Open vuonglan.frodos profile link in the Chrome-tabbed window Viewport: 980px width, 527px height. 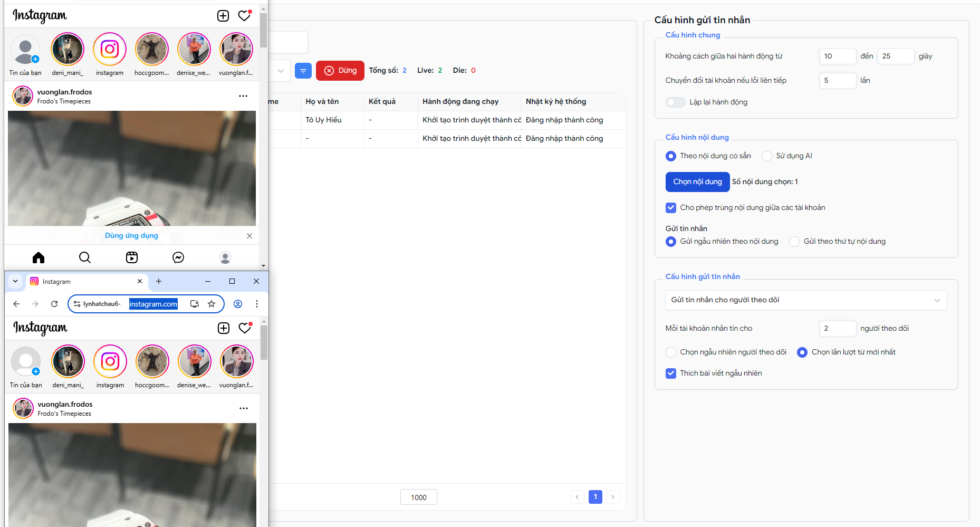[x=65, y=404]
